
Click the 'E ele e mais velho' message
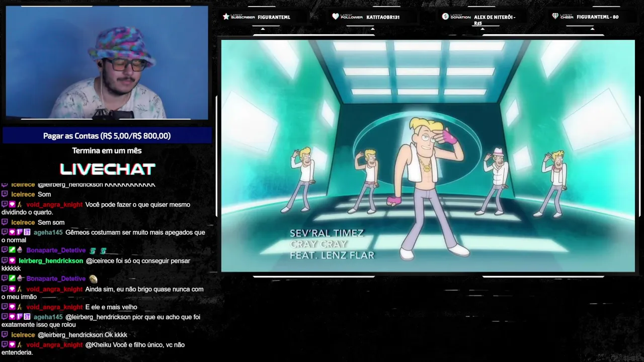[x=111, y=307]
